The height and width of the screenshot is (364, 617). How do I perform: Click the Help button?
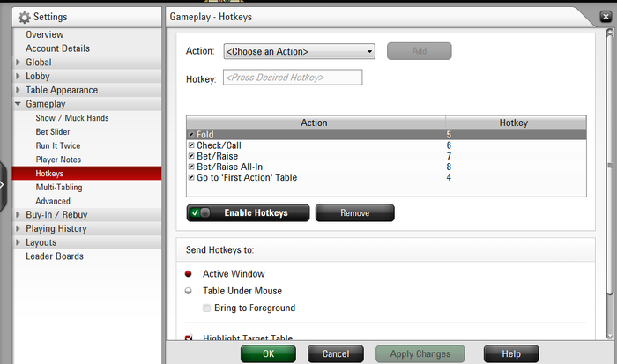click(x=511, y=353)
